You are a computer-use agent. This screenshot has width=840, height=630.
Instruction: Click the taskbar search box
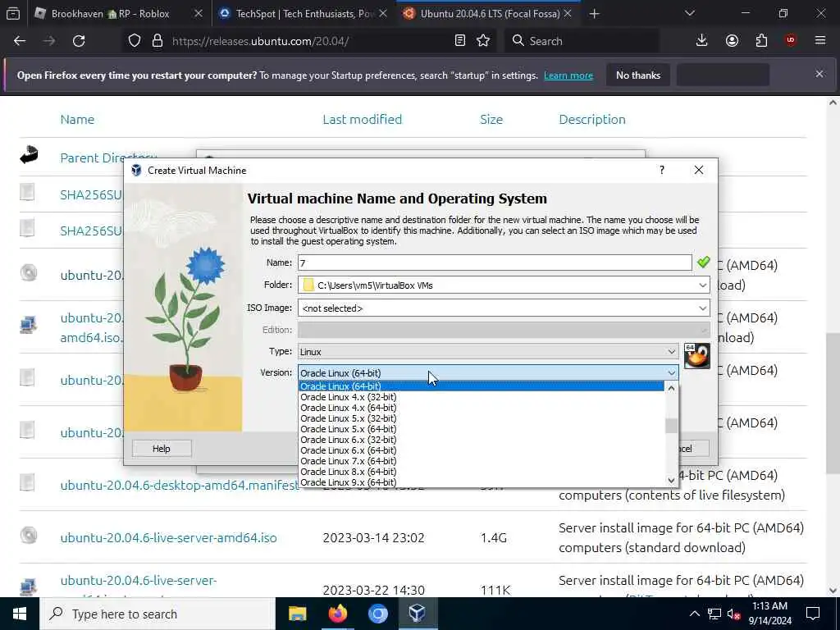click(157, 614)
